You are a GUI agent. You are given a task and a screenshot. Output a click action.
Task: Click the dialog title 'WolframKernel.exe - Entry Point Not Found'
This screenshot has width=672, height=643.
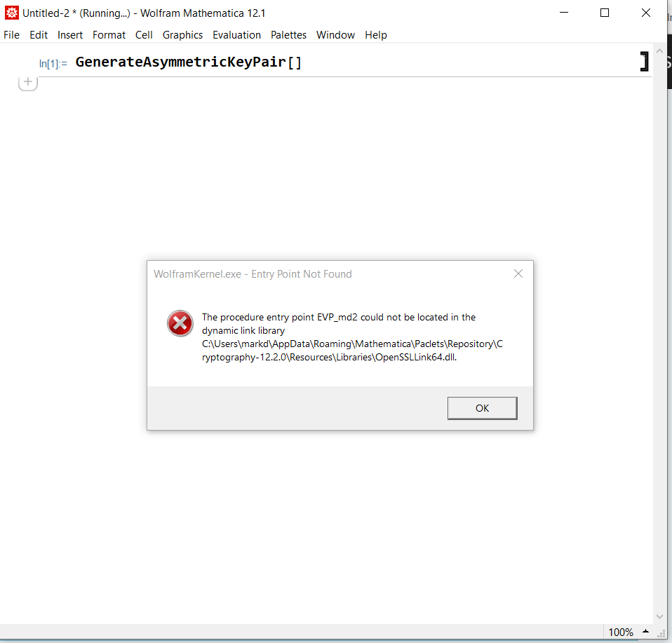253,274
